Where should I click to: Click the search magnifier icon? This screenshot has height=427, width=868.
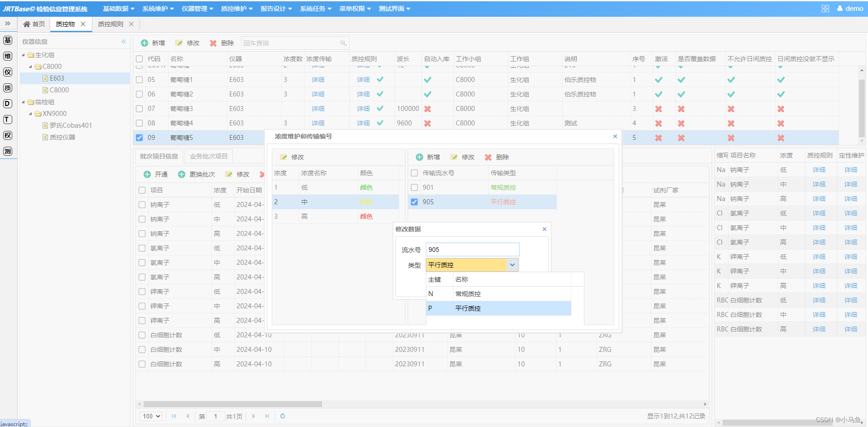(x=343, y=43)
